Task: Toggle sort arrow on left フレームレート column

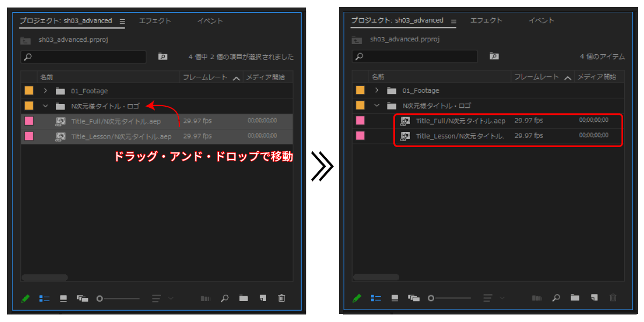Action: click(236, 78)
